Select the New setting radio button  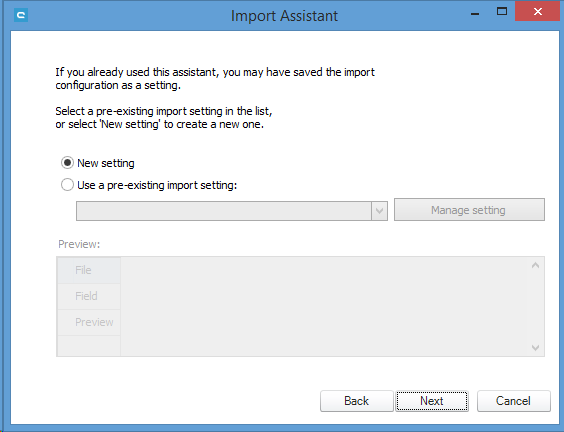[67, 163]
